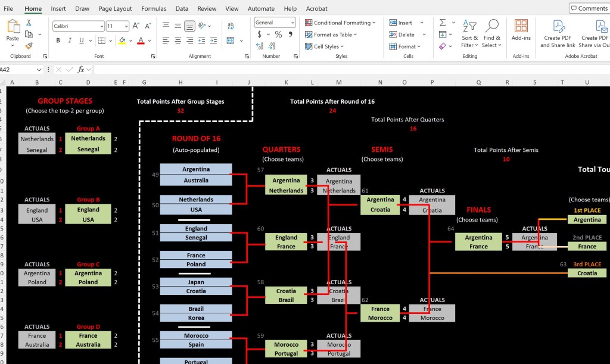This screenshot has width=610, height=364.
Task: Click the Wrap Text icon
Action: coord(231,26)
